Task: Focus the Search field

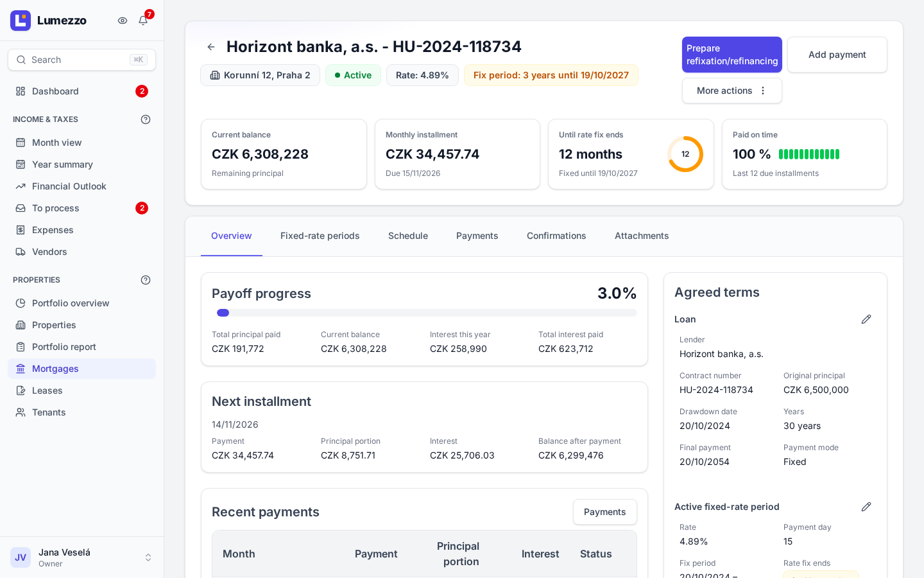Action: [x=81, y=60]
